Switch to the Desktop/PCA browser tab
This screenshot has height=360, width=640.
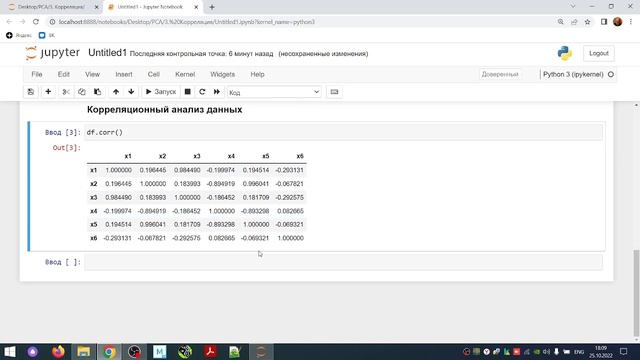pos(52,7)
